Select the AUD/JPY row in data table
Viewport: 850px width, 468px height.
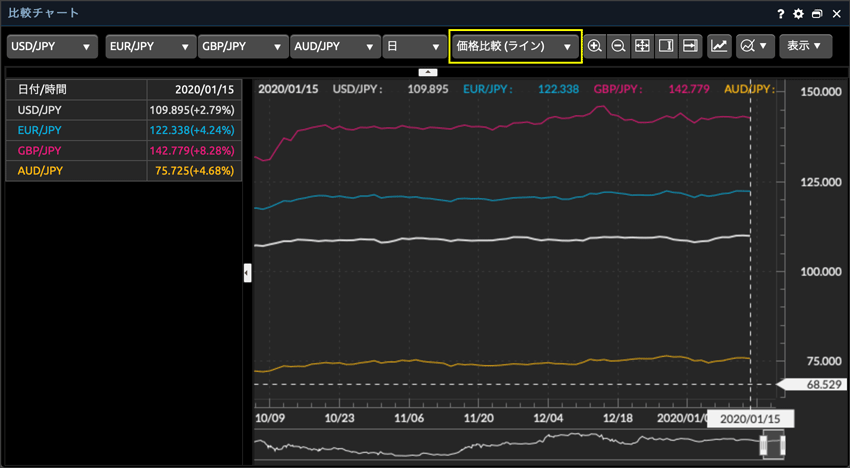pos(124,171)
